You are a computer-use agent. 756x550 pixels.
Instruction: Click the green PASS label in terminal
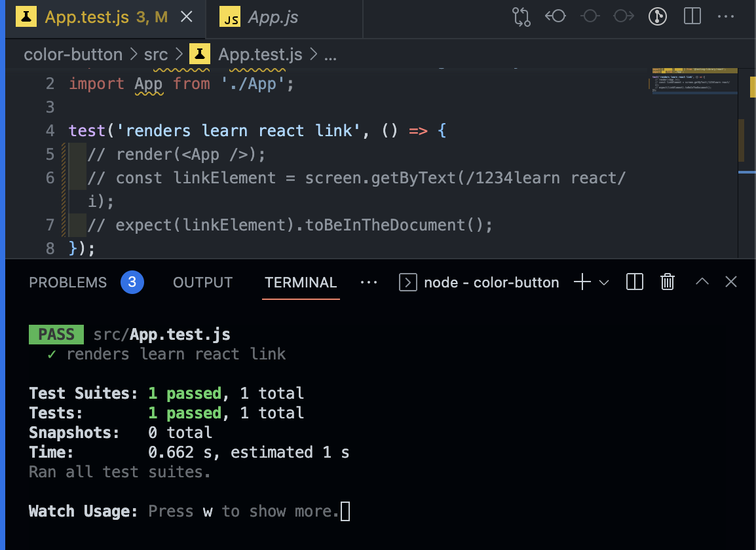[x=56, y=335]
